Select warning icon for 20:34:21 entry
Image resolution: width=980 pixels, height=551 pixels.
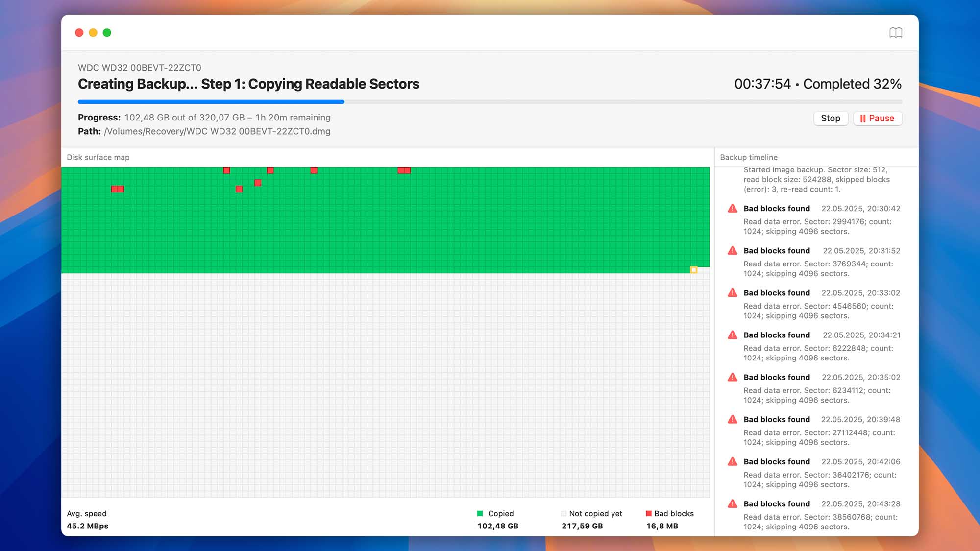733,335
